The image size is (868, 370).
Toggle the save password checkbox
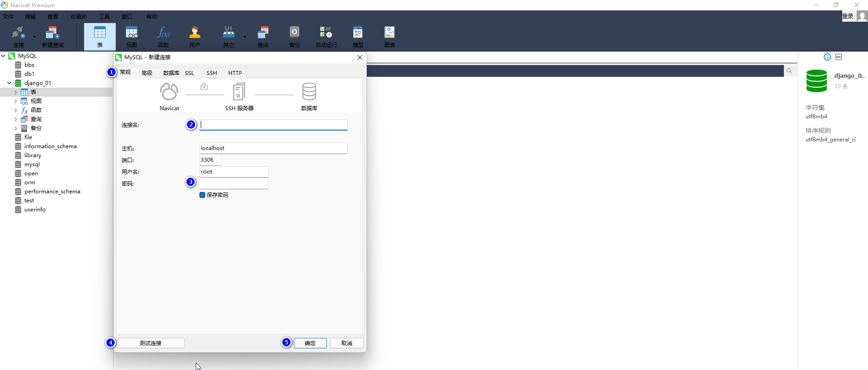(202, 195)
